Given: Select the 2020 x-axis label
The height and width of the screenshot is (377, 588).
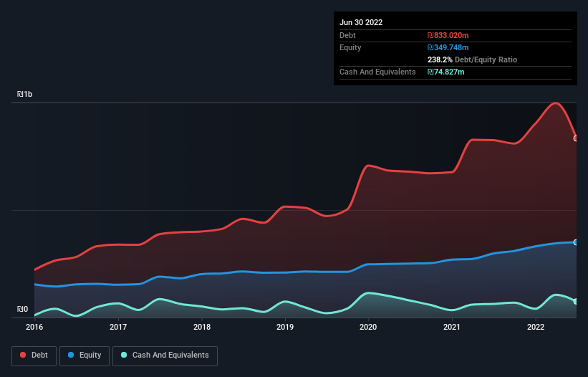Looking at the screenshot, I should (x=368, y=327).
